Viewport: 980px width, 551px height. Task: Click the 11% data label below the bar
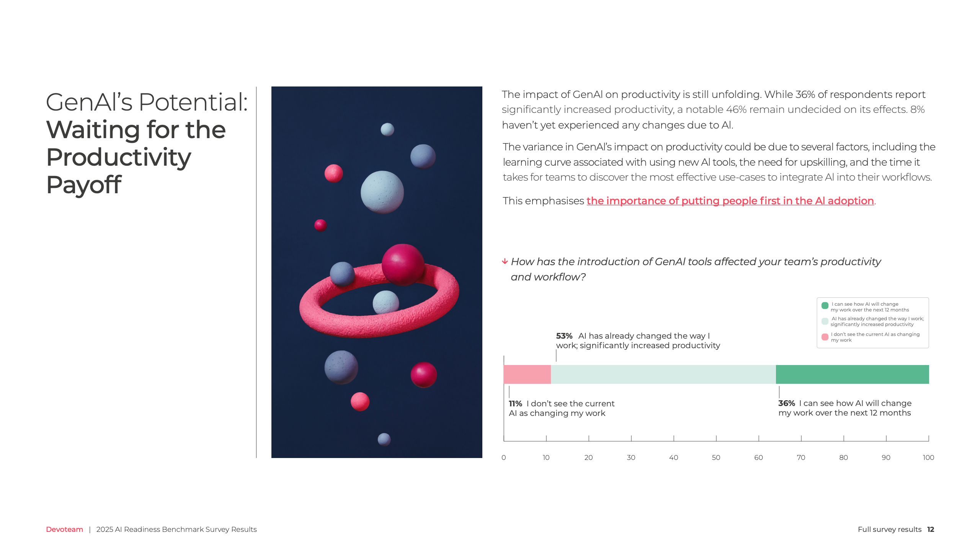tap(515, 404)
